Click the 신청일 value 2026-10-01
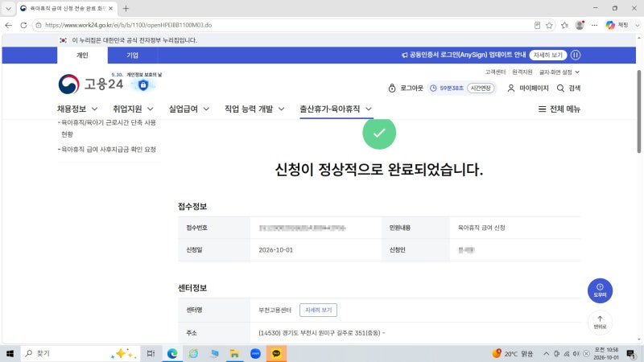 (275, 250)
